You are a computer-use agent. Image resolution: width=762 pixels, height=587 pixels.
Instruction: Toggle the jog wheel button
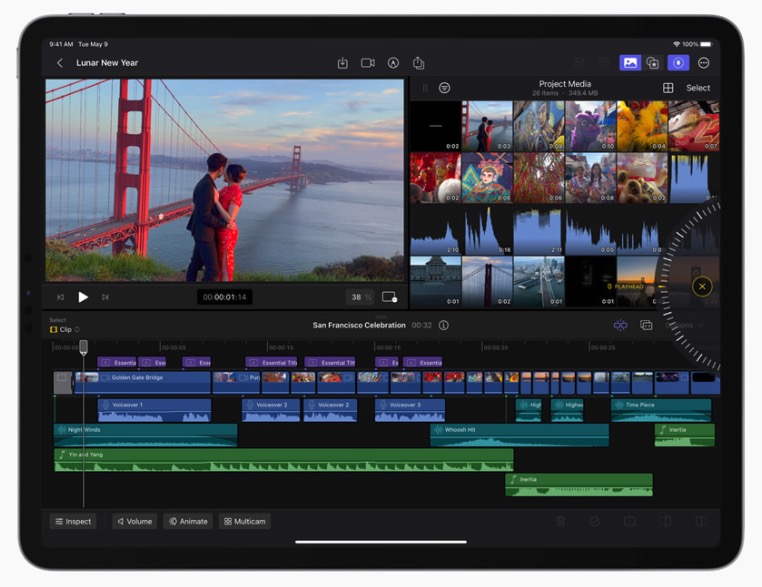click(x=678, y=63)
